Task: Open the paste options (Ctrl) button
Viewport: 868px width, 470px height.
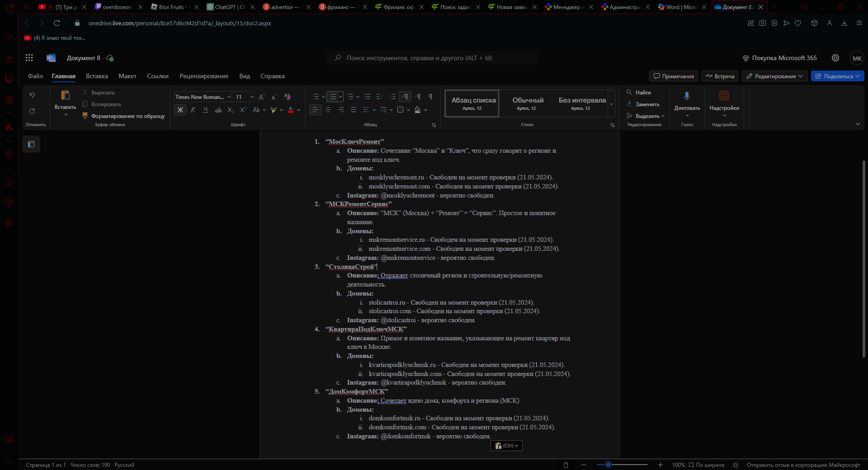Action: (506, 446)
